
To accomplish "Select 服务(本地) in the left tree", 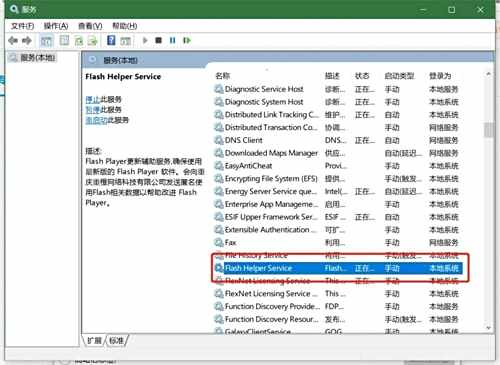I will click(x=37, y=58).
